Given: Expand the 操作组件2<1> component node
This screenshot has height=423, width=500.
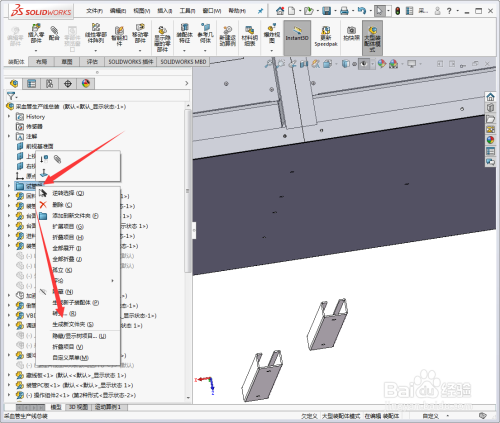Looking at the screenshot, I should [9, 395].
